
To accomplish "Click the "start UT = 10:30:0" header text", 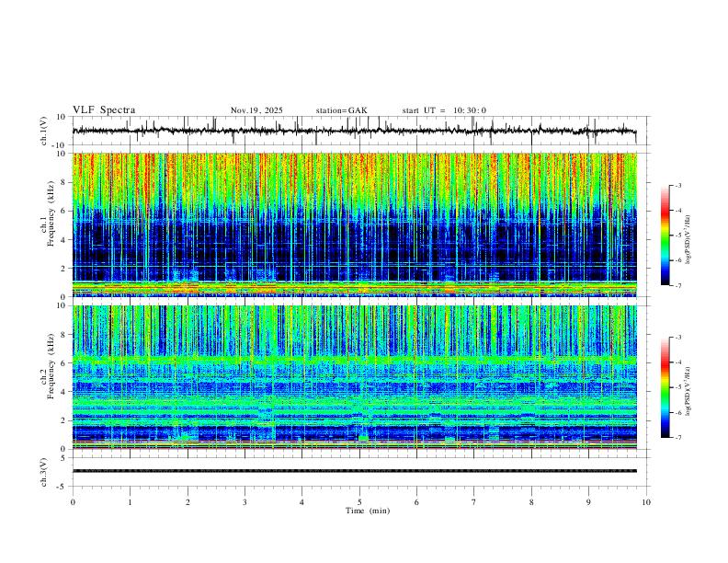I will tap(444, 110).
